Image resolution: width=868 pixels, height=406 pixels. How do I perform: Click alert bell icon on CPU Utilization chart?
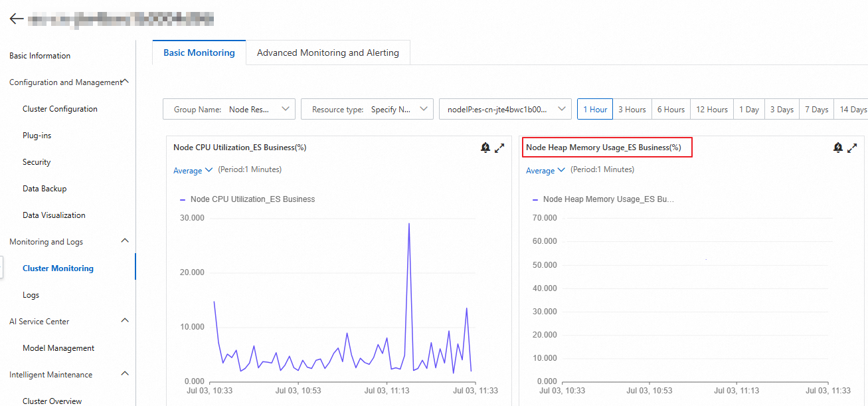(x=485, y=148)
